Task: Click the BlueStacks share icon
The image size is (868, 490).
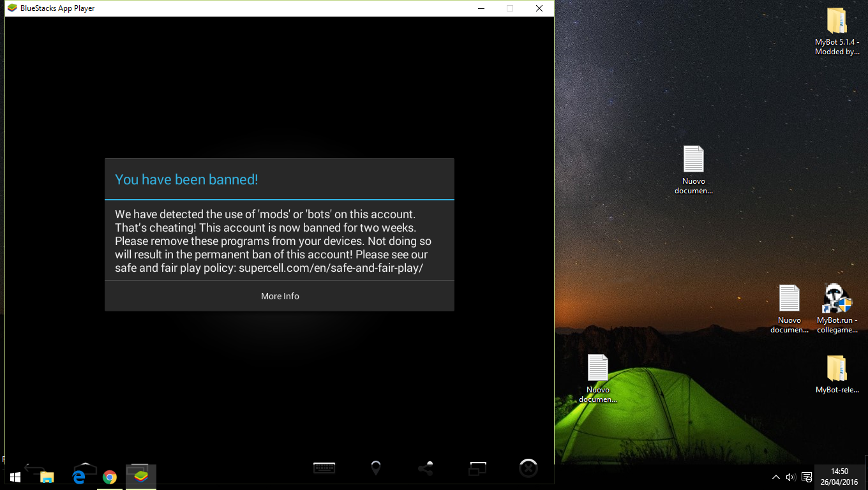Action: click(x=426, y=468)
